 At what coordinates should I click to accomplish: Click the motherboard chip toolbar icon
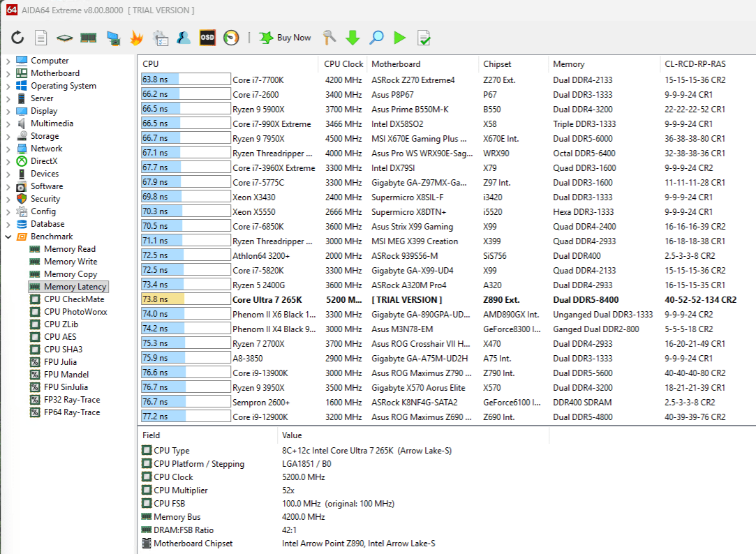[x=64, y=38]
